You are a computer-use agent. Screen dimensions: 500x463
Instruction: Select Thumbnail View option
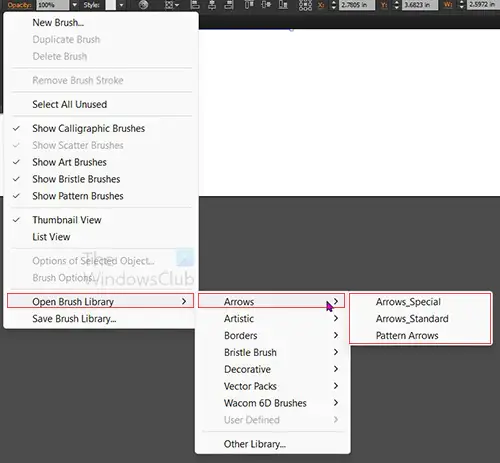coord(101,220)
